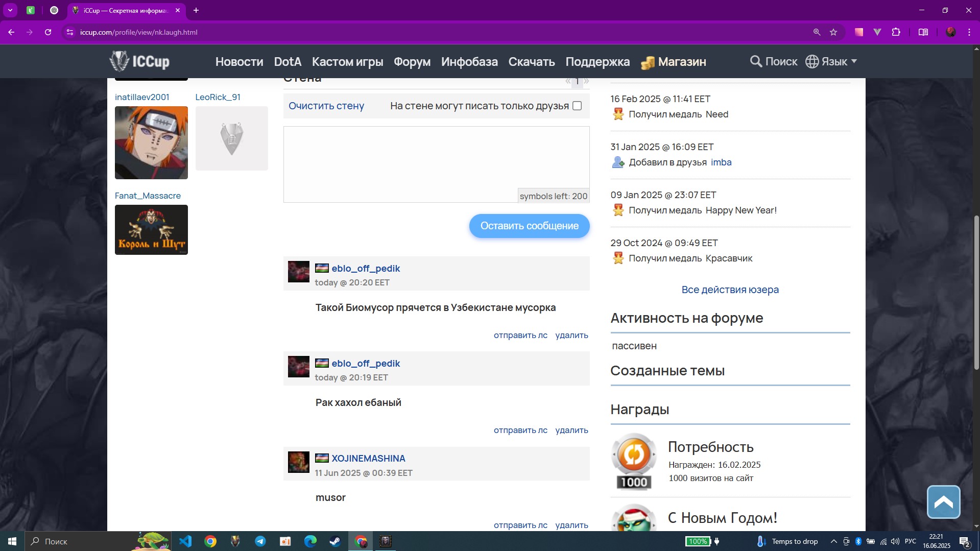Expand the Язык language dropdown

(x=839, y=61)
